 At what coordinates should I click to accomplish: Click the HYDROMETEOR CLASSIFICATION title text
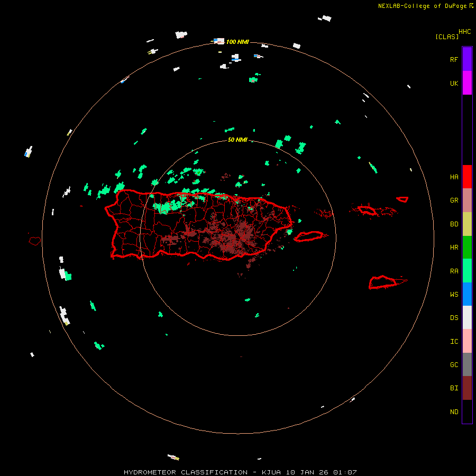[x=185, y=472]
